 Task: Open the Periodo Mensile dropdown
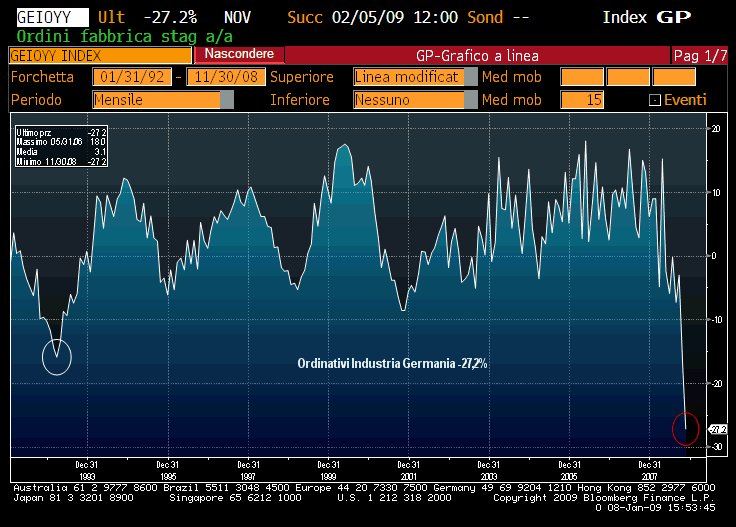point(163,99)
